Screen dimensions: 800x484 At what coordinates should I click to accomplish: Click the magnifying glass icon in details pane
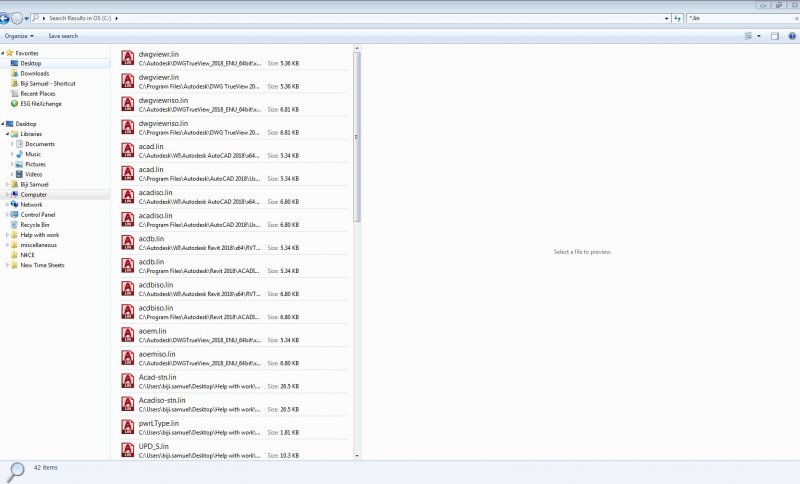[15, 472]
